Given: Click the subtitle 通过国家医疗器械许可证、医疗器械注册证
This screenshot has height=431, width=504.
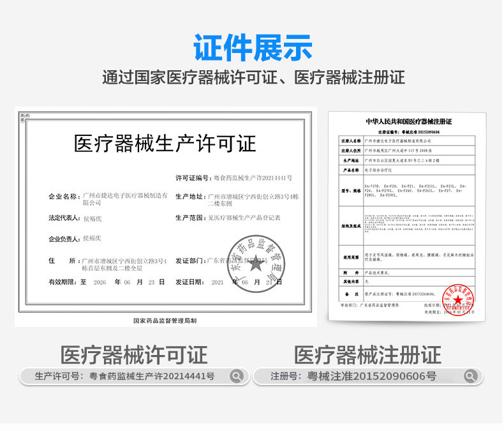Looking at the screenshot, I should [254, 77].
